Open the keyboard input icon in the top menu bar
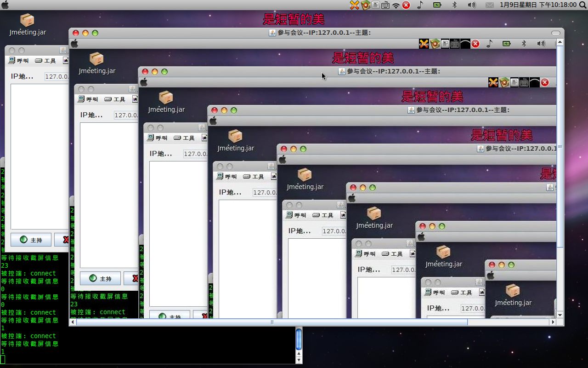 point(385,5)
